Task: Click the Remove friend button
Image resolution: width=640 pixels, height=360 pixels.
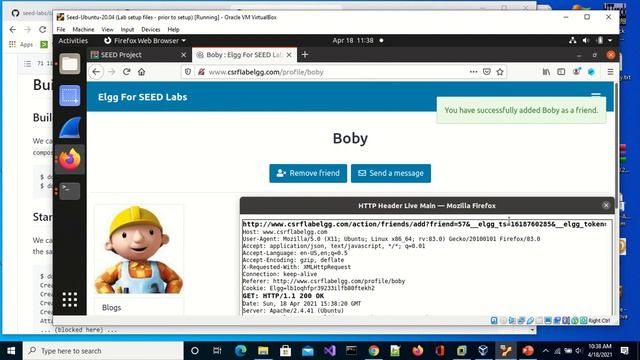Action: (x=308, y=173)
